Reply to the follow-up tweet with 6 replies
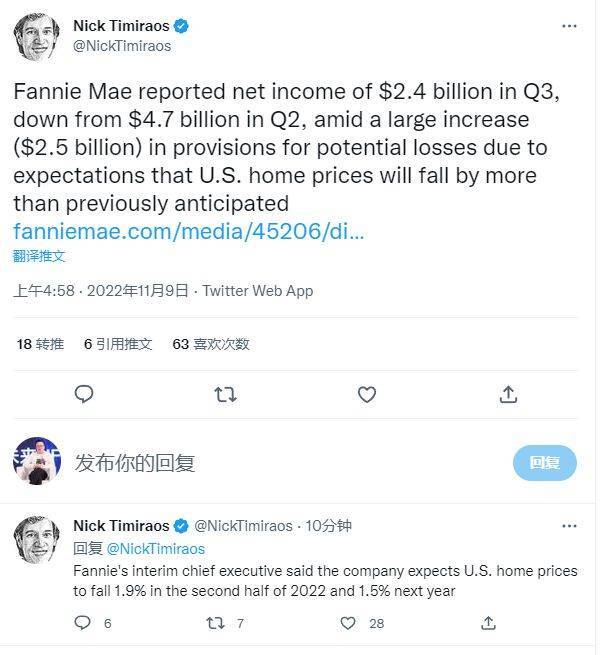This screenshot has height=655, width=603. (84, 623)
